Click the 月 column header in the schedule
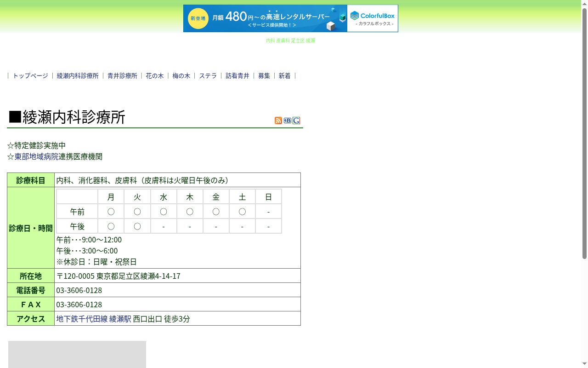 coord(111,197)
